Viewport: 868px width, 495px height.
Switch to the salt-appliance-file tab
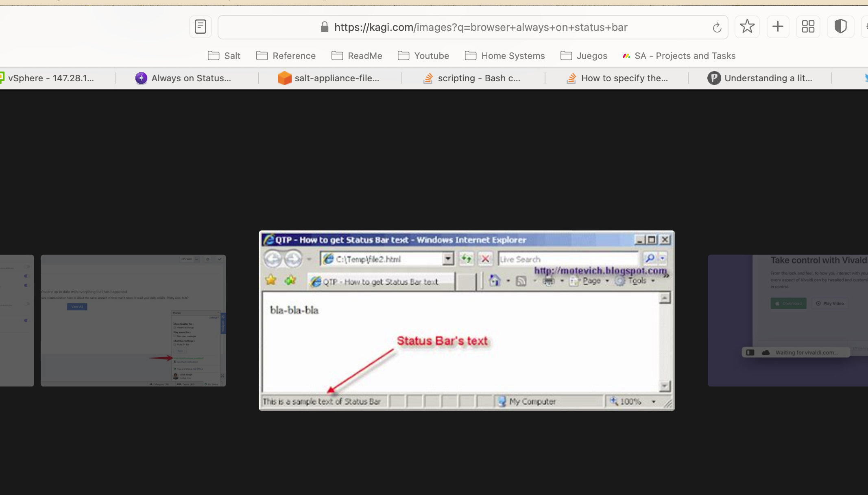click(329, 78)
